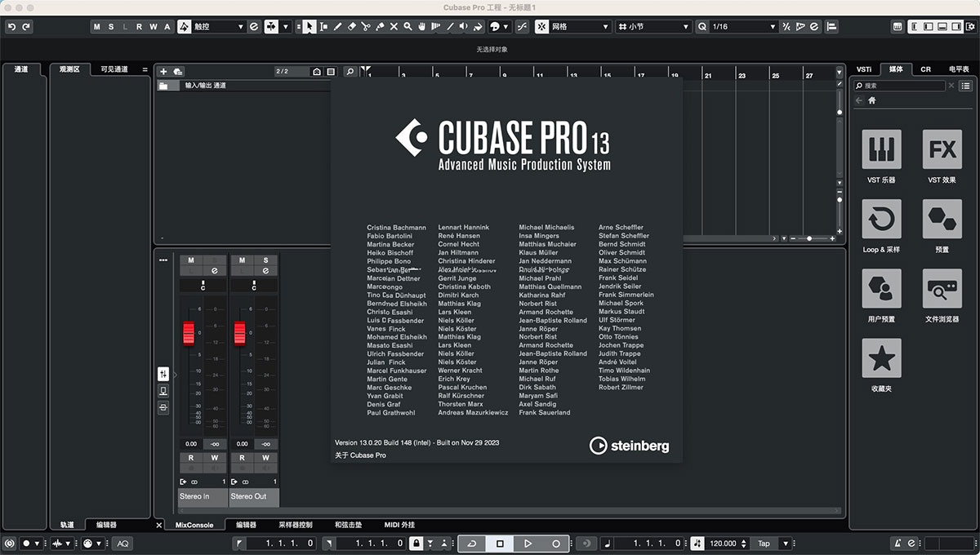The height and width of the screenshot is (555, 980).
Task: Click the Stereo In volume fader
Action: point(189,333)
